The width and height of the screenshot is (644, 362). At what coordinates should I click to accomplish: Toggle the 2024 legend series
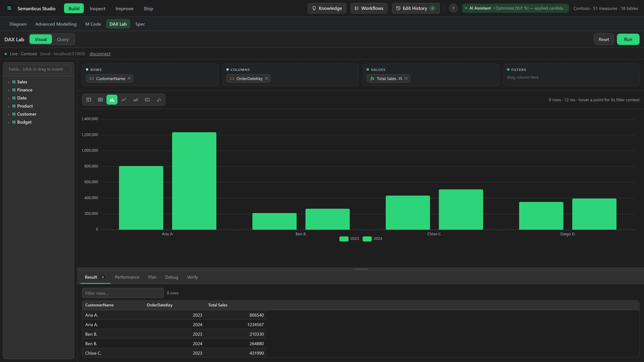tap(372, 239)
